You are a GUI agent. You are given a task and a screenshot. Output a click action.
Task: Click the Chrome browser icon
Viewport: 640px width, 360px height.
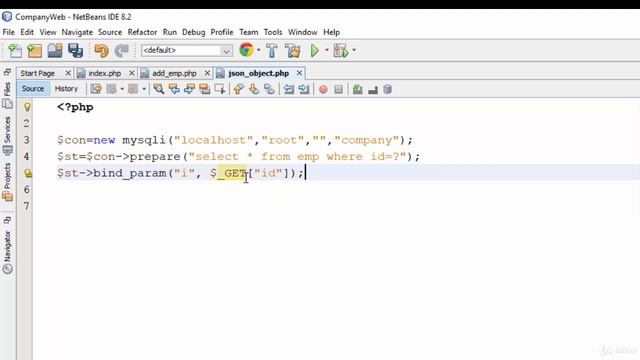coord(246,50)
